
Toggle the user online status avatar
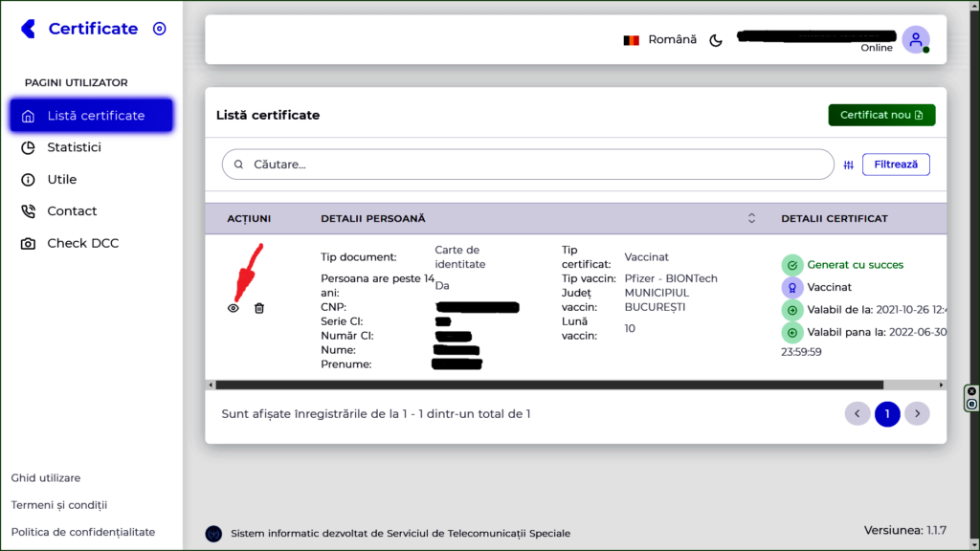pos(916,38)
